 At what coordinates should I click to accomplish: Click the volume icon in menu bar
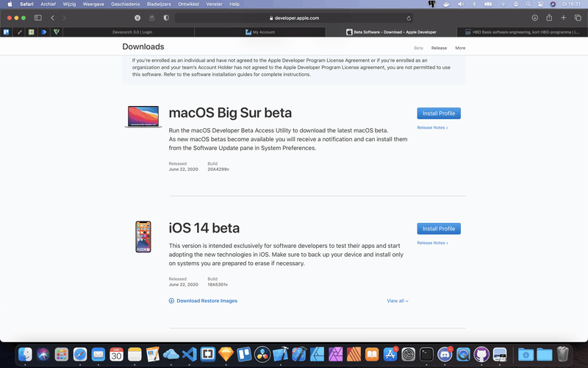(461, 4)
